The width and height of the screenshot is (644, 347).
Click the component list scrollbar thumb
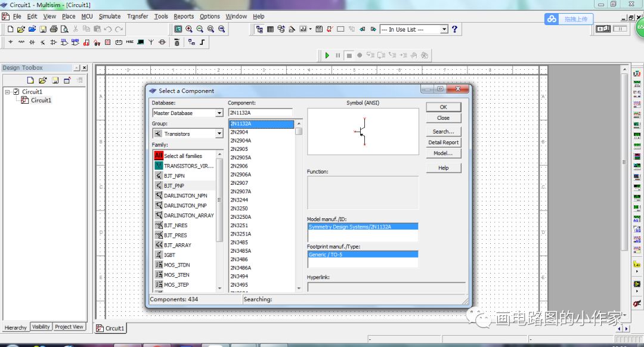(x=299, y=131)
